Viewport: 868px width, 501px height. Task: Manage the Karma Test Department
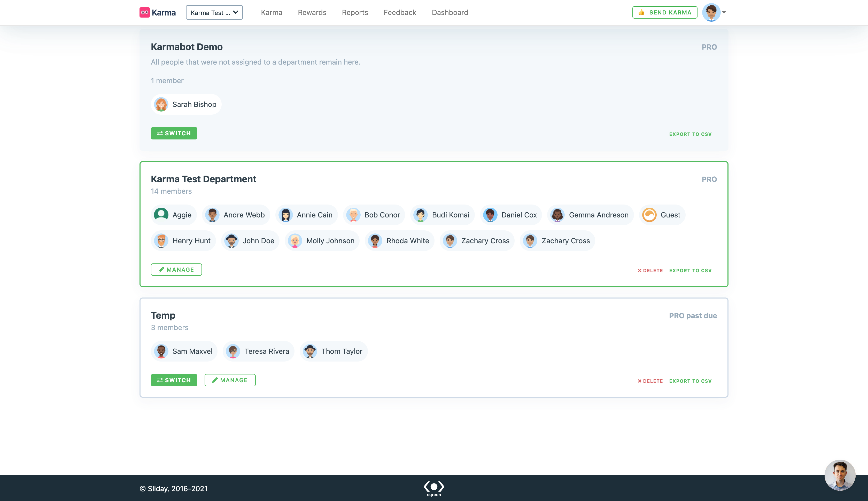[x=176, y=269]
